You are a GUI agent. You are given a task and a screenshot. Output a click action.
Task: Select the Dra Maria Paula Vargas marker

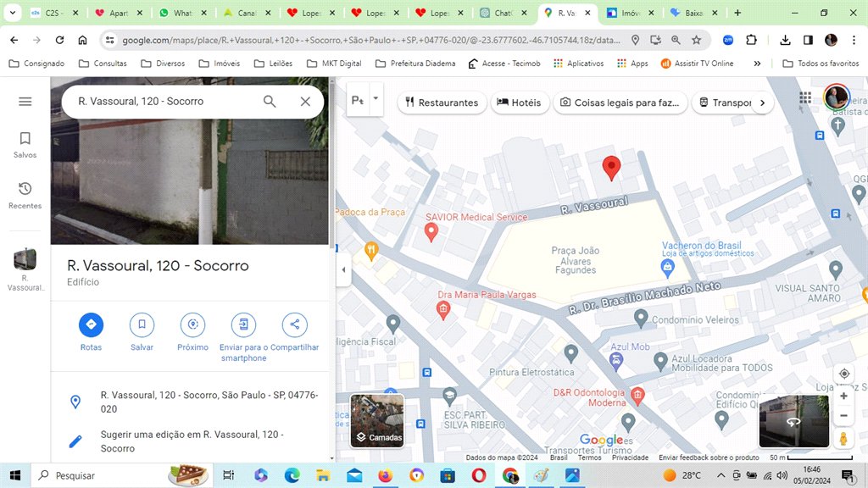pyautogui.click(x=442, y=310)
